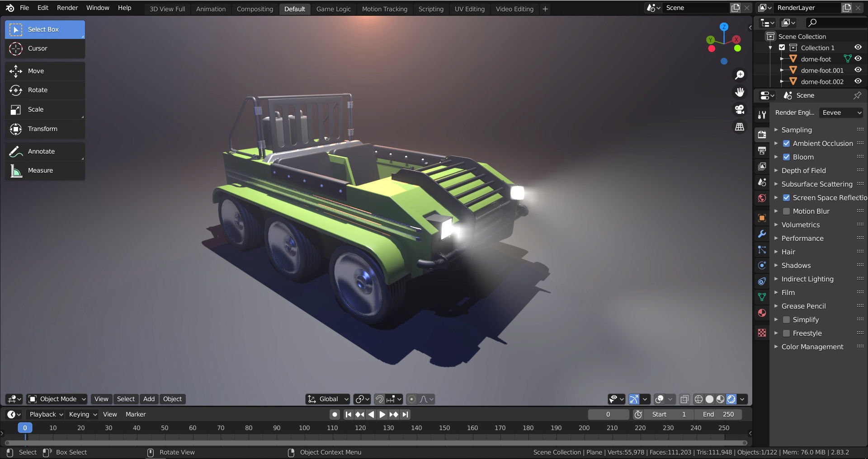Open the Output properties tab
Viewport: 868px width, 459px height.
[x=762, y=150]
